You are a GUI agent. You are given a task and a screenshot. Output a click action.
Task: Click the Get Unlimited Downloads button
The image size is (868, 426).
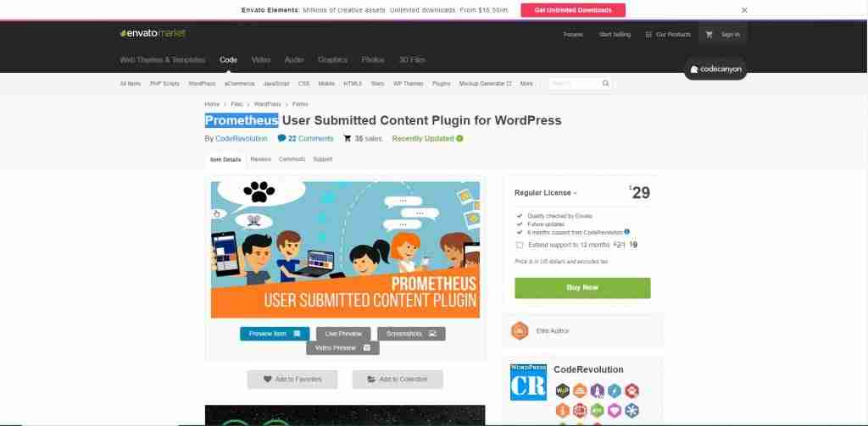573,10
